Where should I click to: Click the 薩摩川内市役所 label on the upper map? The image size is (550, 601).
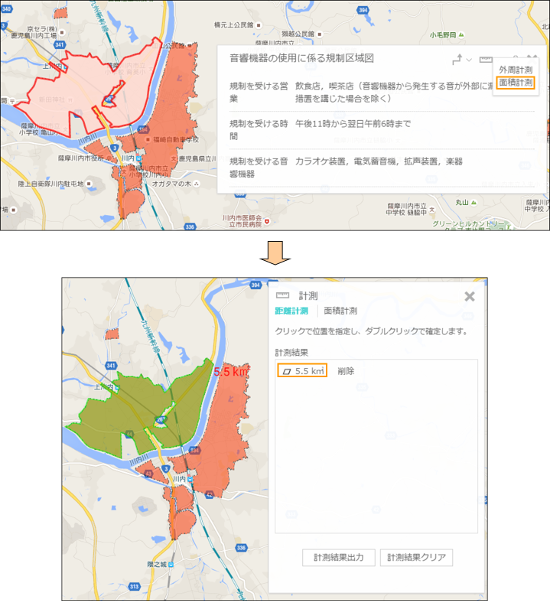point(81,158)
